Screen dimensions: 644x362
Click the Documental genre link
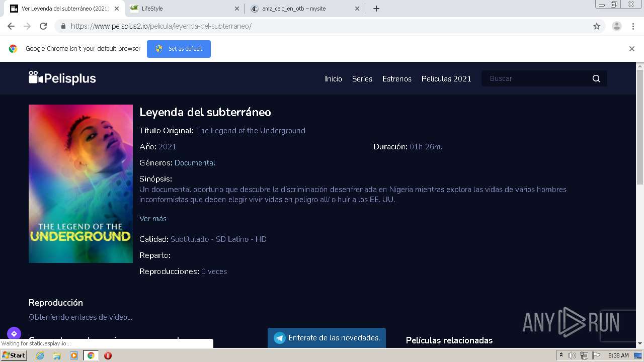coord(195,163)
